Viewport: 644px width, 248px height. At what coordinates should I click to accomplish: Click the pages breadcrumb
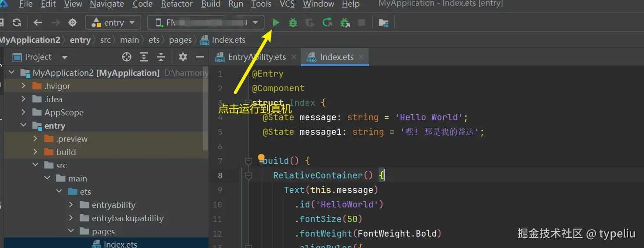click(x=180, y=40)
